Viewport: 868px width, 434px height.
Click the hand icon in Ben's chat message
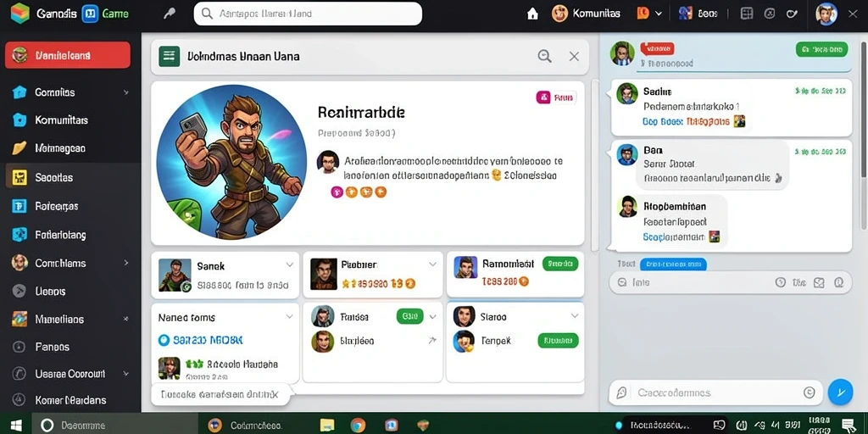coord(778,178)
